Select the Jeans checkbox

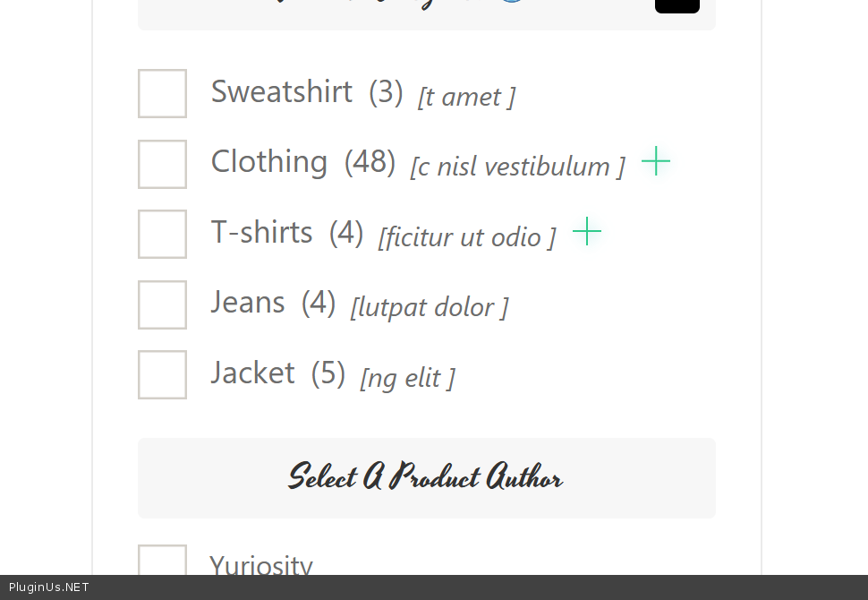coord(162,304)
